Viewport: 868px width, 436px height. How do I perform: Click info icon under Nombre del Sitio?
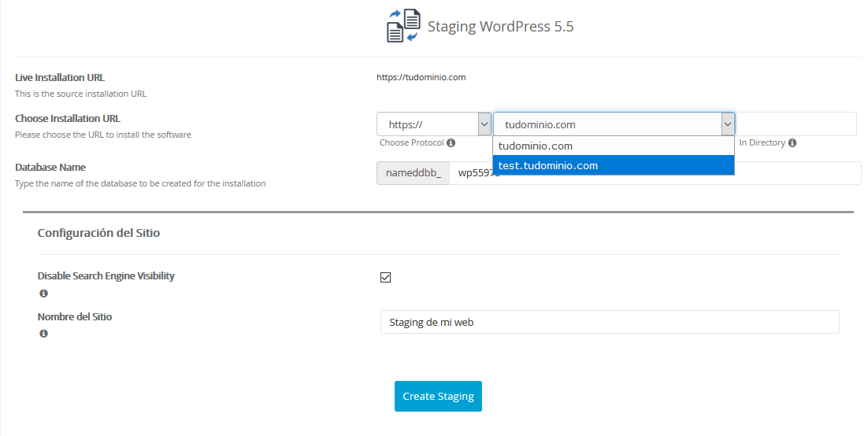click(x=44, y=334)
